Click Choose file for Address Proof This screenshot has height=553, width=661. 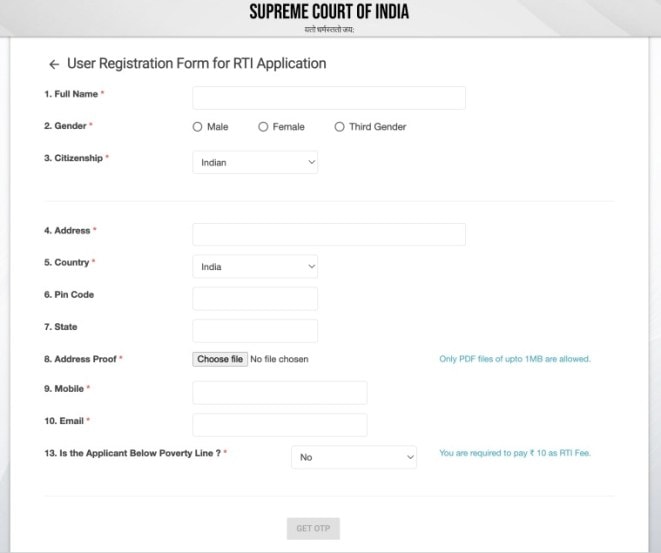coord(220,359)
